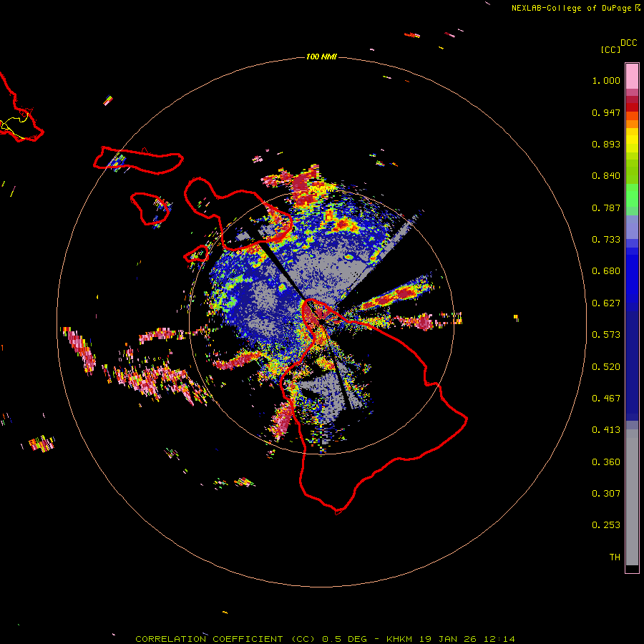
Task: Click the [CC] legend unit label
Action: [x=610, y=49]
